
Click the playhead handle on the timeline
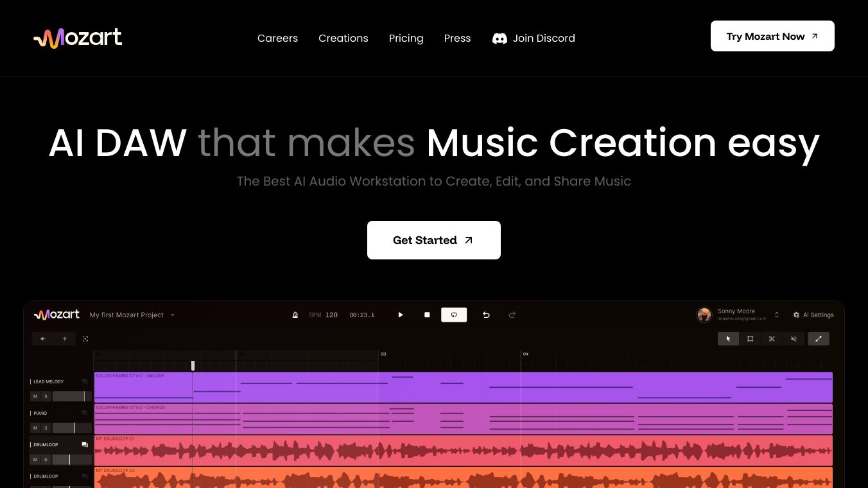click(x=193, y=365)
